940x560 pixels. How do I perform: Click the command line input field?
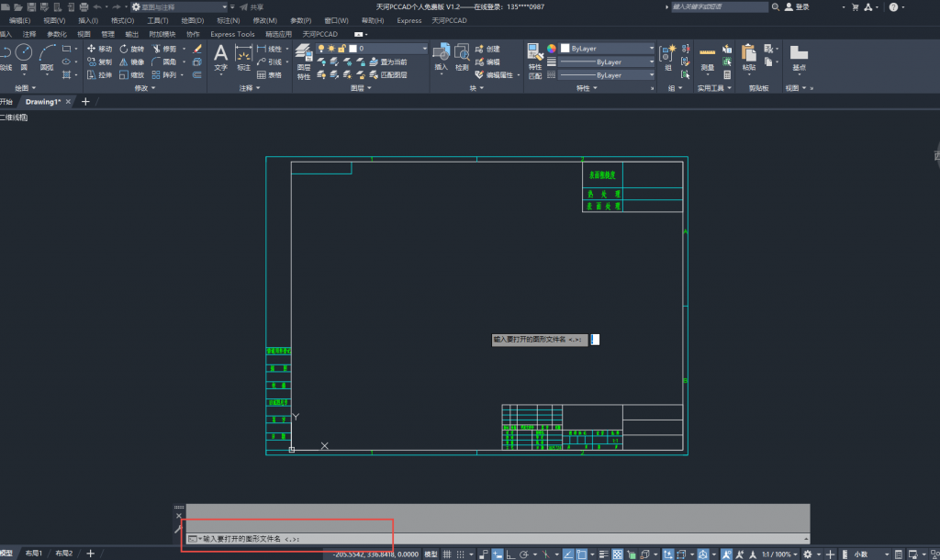coord(498,539)
